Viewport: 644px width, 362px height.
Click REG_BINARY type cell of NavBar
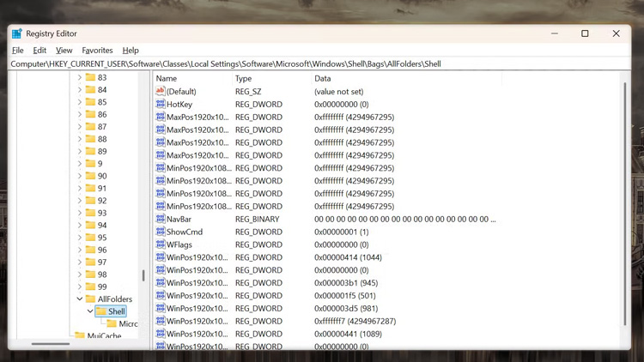[x=257, y=219]
